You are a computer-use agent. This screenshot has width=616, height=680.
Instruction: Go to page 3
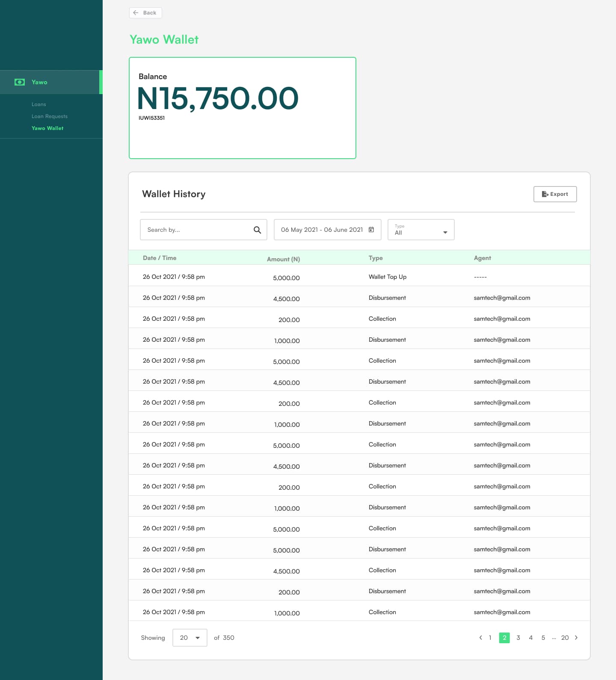tap(518, 638)
